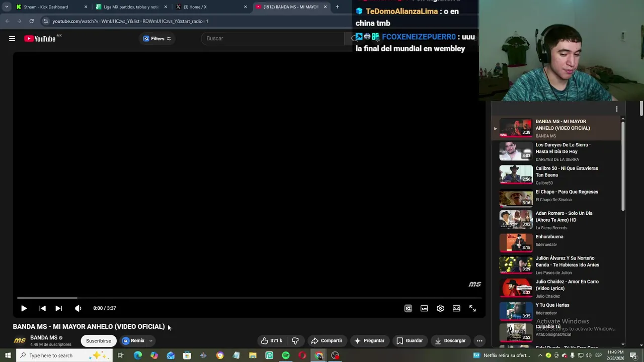Expand the Remix dropdown arrow
644x362 pixels.
click(x=150, y=341)
